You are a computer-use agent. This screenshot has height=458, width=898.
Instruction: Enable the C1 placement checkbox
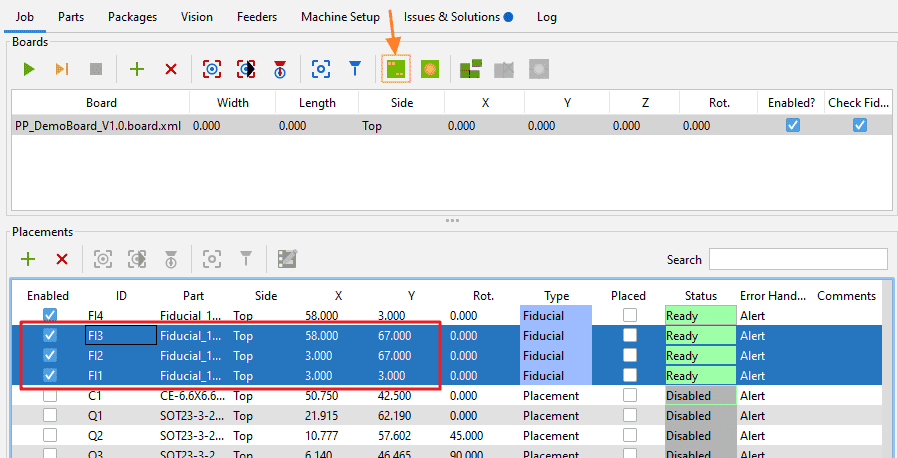(50, 395)
